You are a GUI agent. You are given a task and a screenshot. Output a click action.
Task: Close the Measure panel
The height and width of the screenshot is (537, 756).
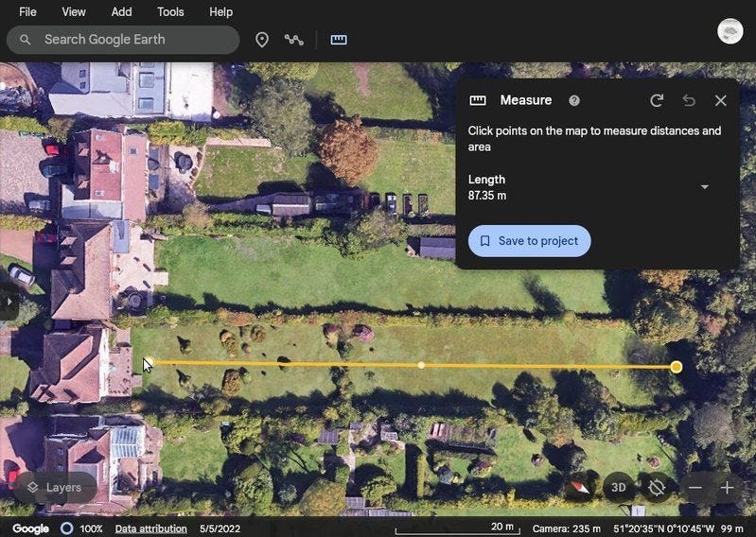tap(720, 100)
